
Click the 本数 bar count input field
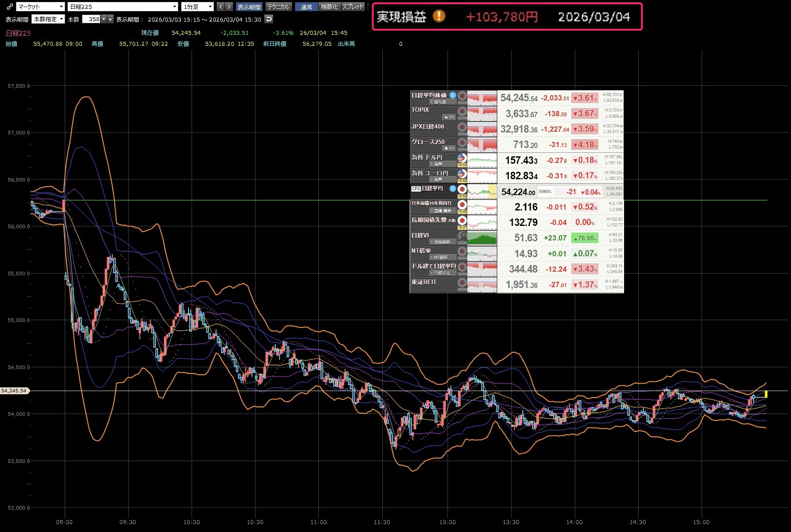92,19
